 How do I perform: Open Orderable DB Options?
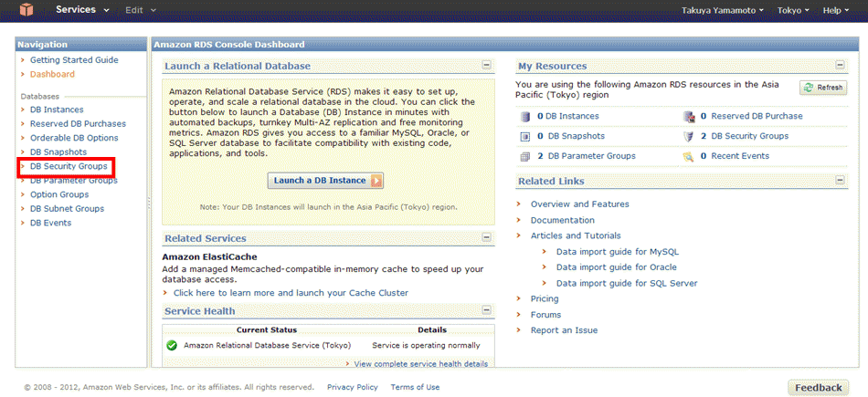pyautogui.click(x=74, y=138)
